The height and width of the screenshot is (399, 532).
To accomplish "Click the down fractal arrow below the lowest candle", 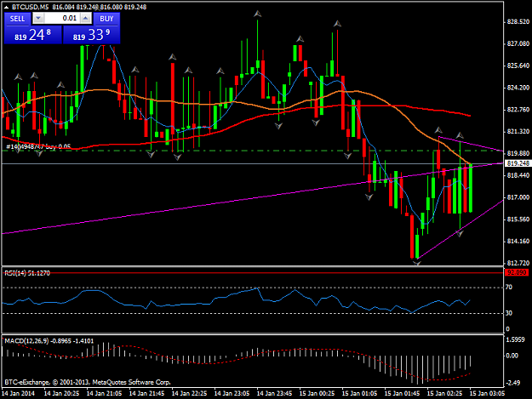I will (416, 263).
